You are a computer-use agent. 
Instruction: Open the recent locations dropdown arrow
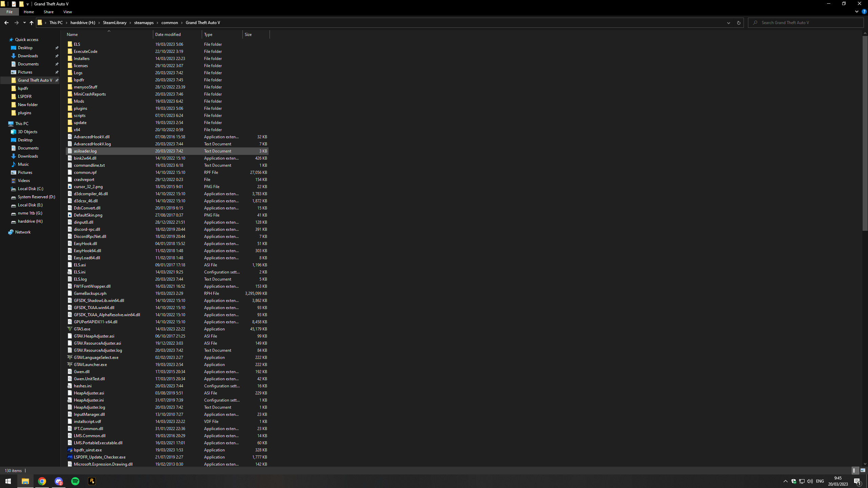24,23
